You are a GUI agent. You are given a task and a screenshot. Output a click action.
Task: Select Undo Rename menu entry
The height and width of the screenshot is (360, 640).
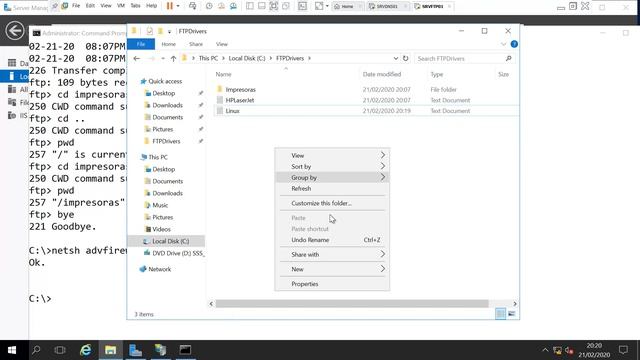[310, 240]
